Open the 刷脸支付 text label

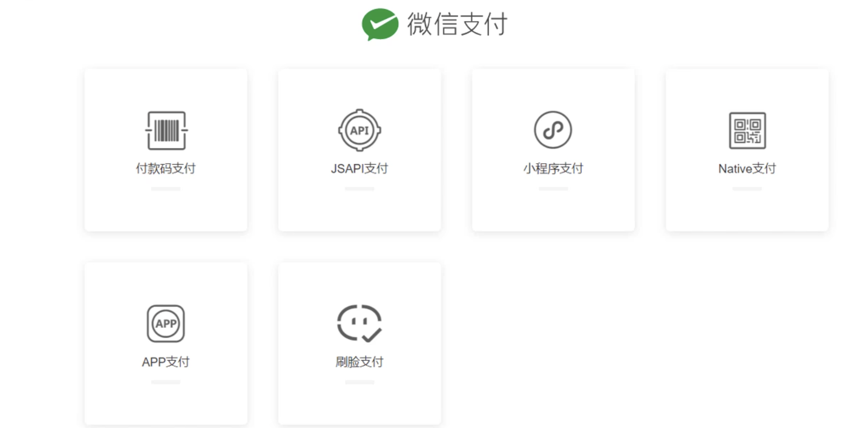click(x=359, y=362)
